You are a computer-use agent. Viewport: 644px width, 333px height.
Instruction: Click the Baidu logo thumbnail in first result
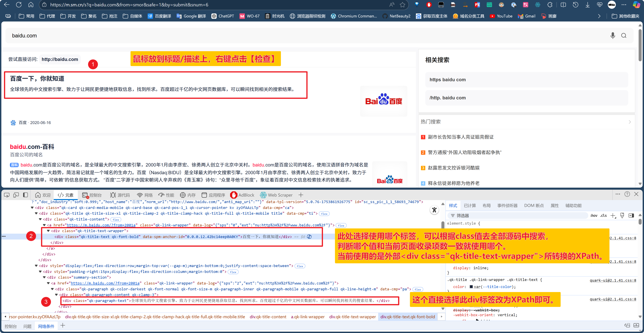click(384, 101)
